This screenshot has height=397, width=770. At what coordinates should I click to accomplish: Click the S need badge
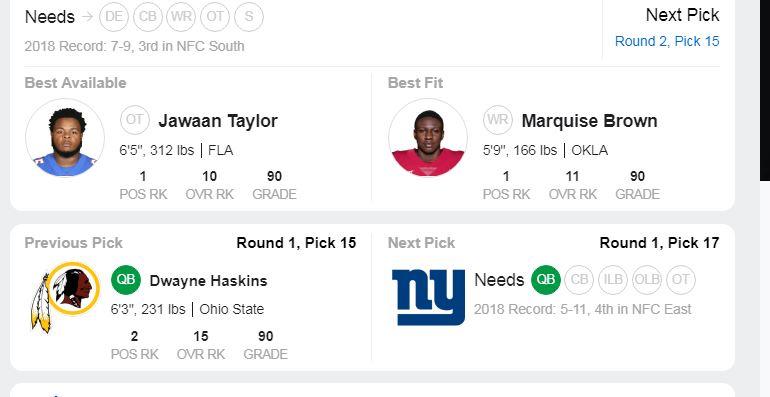pyautogui.click(x=249, y=17)
